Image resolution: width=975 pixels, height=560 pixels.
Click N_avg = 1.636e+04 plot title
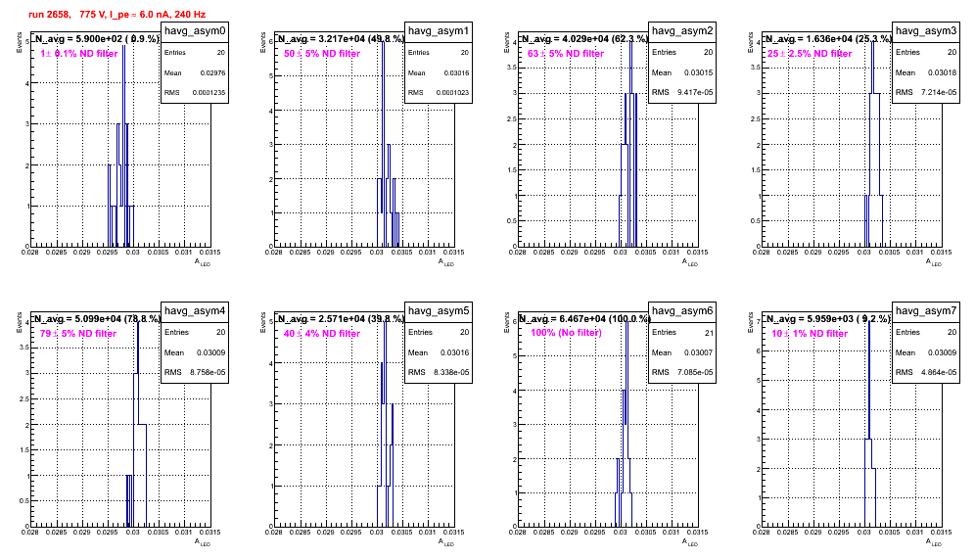[x=828, y=38]
